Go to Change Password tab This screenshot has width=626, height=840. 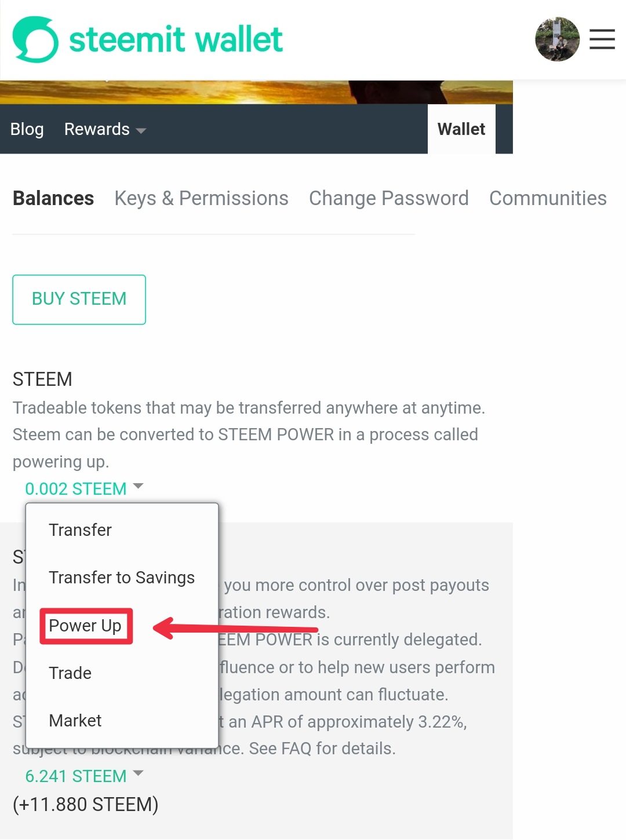pyautogui.click(x=388, y=198)
